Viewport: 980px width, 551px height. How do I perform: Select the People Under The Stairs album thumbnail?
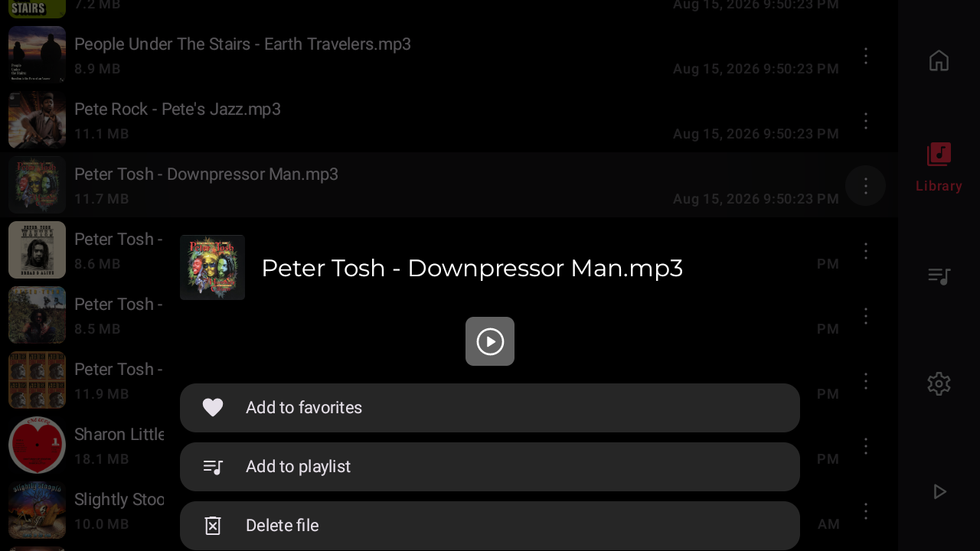click(x=37, y=55)
